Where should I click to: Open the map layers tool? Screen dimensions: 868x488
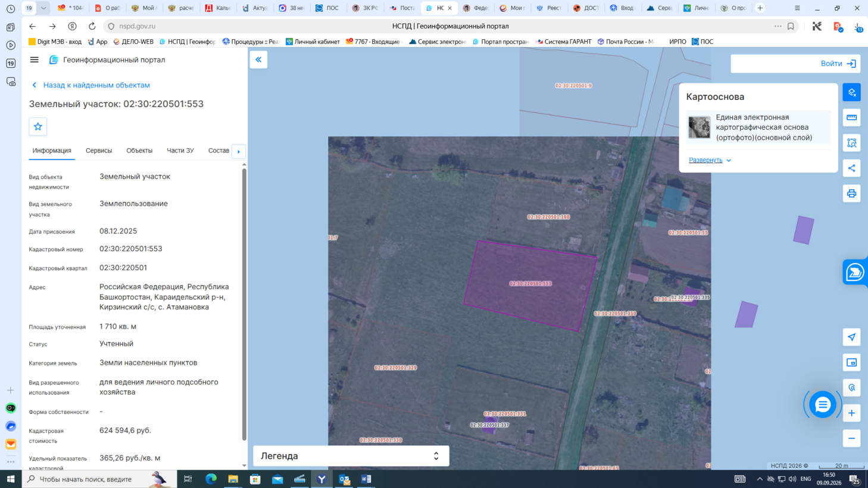pos(852,92)
